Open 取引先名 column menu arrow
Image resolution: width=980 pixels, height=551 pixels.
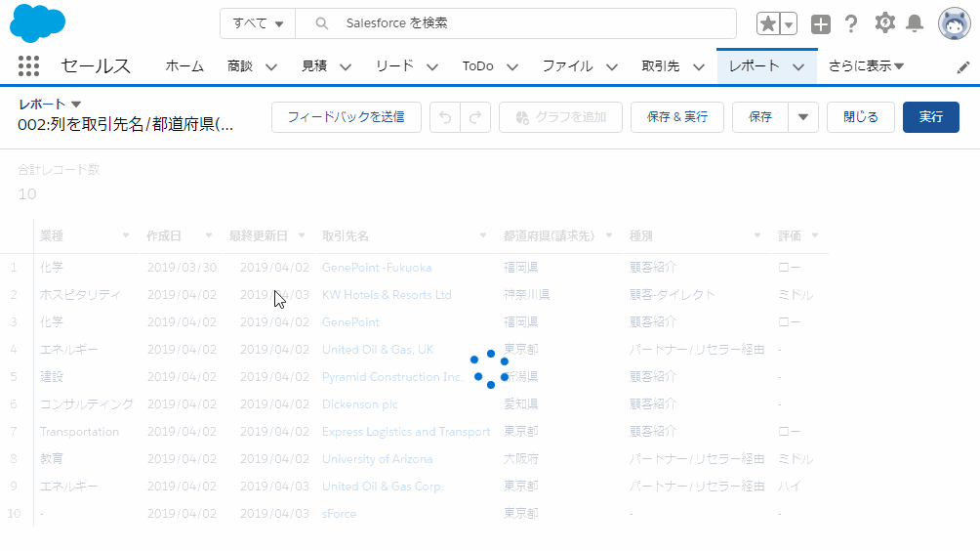(483, 235)
